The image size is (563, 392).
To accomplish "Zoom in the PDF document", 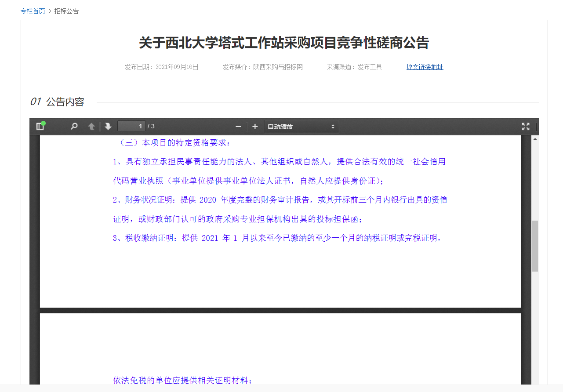I will click(x=255, y=127).
